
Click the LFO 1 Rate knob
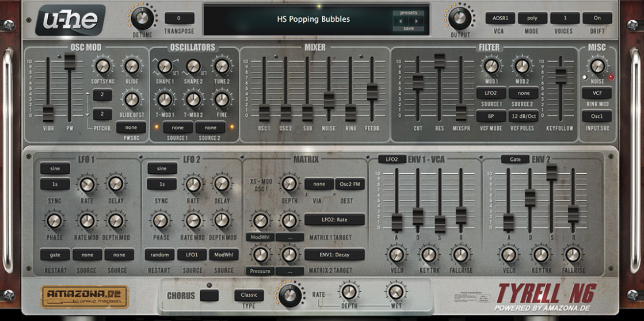87,184
